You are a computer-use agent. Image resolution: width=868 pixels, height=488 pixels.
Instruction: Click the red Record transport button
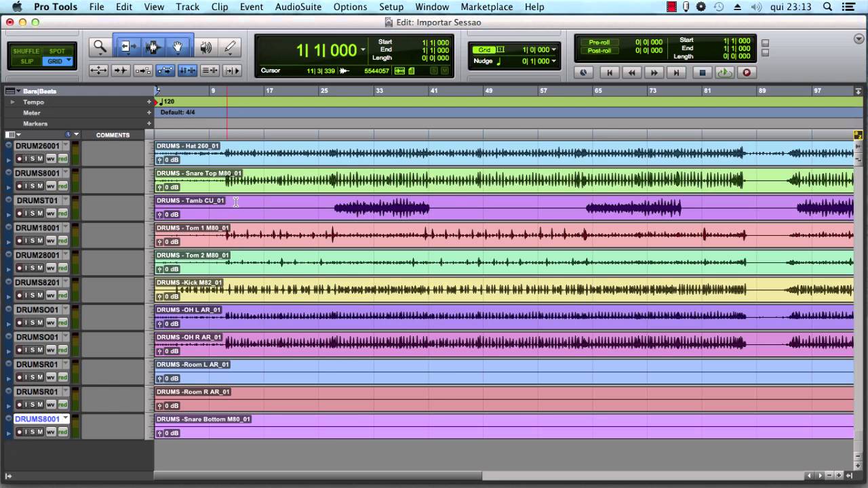click(x=747, y=73)
